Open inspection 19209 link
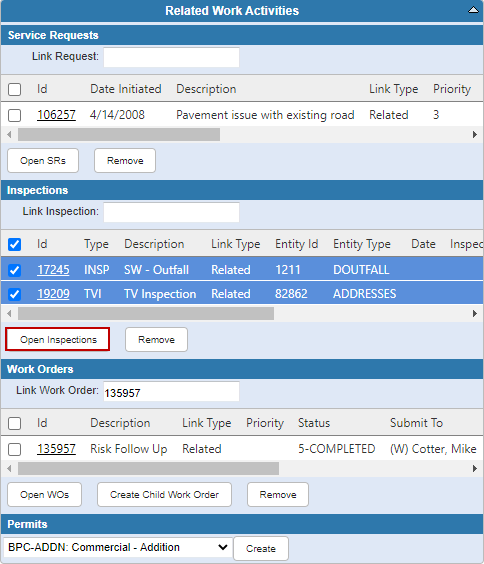 click(x=53, y=294)
